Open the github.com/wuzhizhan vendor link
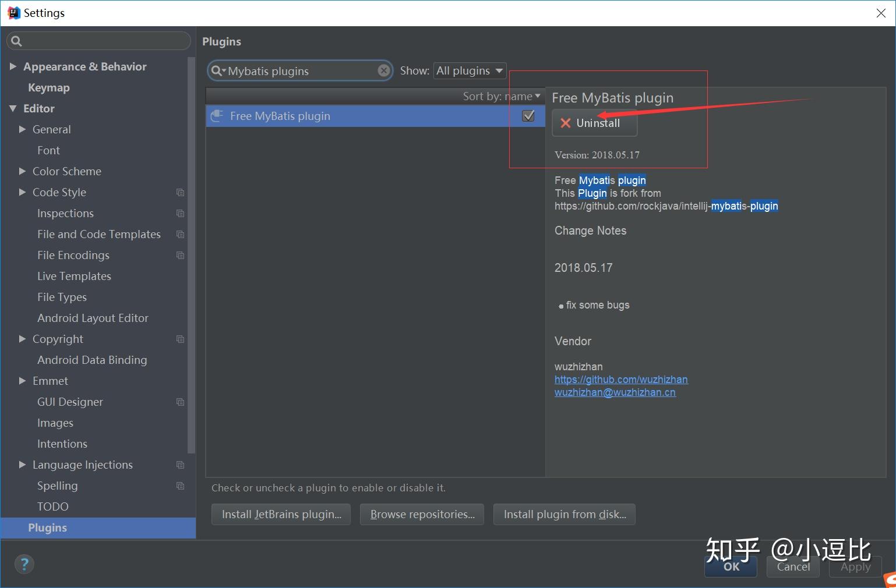This screenshot has height=588, width=896. [621, 380]
